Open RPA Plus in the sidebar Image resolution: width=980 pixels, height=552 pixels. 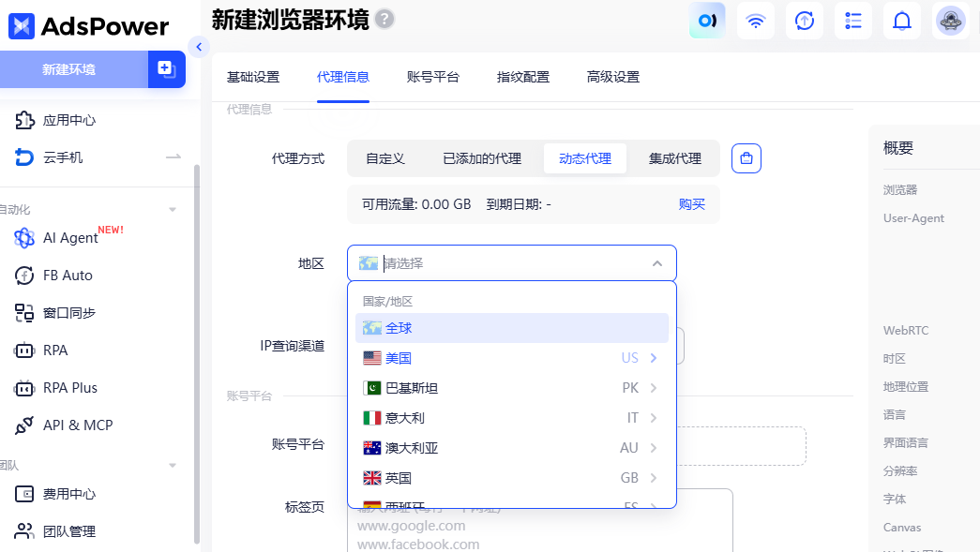tap(70, 388)
